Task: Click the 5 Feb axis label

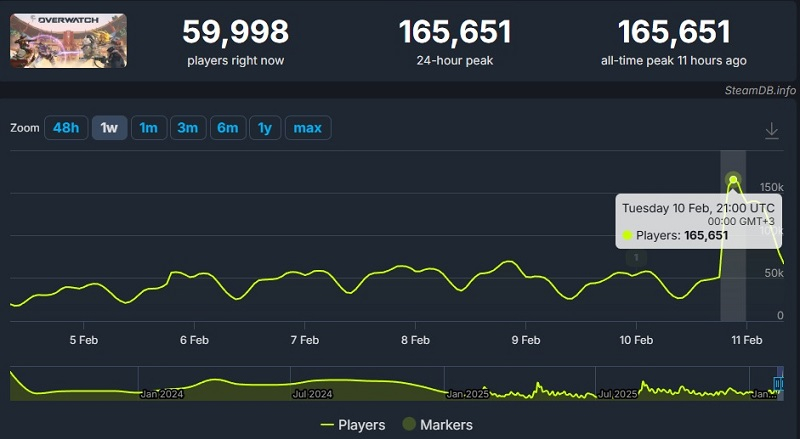Action: tap(84, 340)
